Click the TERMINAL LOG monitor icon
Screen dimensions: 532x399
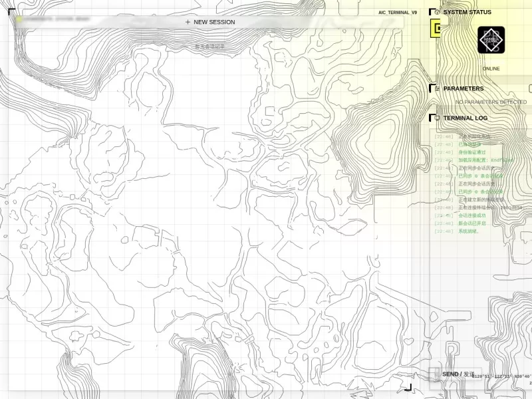coord(437,118)
